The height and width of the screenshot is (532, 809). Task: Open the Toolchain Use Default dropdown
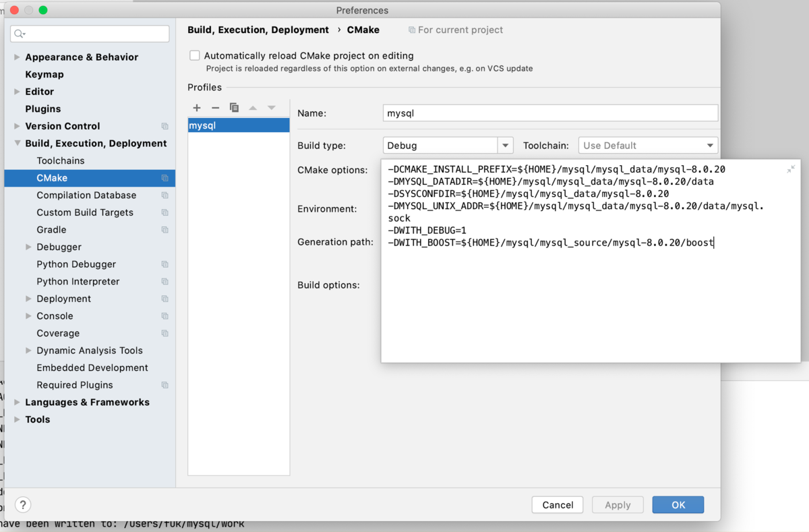pyautogui.click(x=648, y=146)
